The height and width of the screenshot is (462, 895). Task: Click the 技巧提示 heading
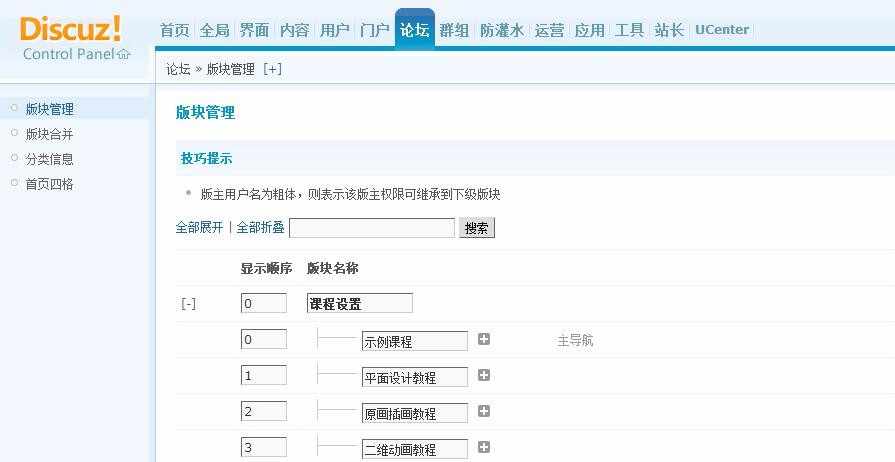[x=207, y=159]
